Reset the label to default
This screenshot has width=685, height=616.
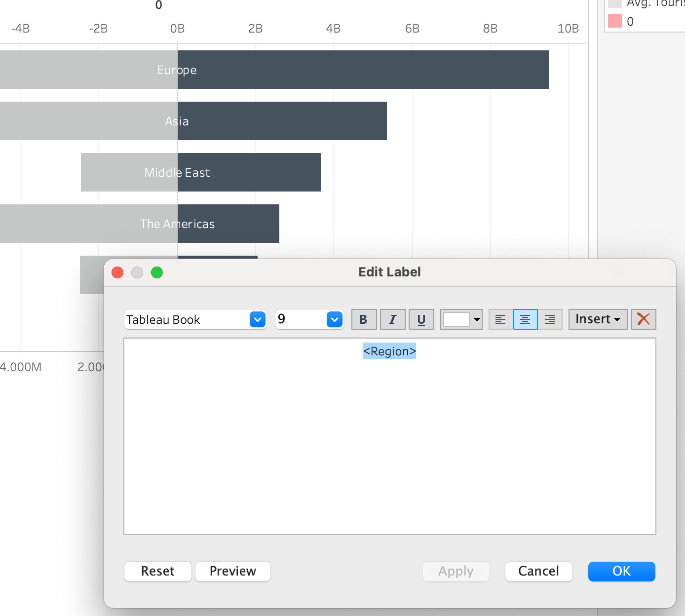157,571
